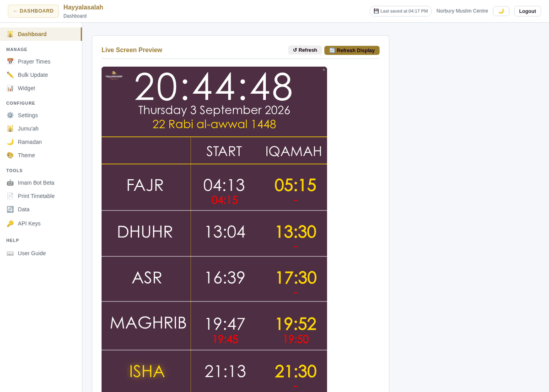Click the 20:44:48 clock display
This screenshot has height=392, width=549.
(214, 87)
